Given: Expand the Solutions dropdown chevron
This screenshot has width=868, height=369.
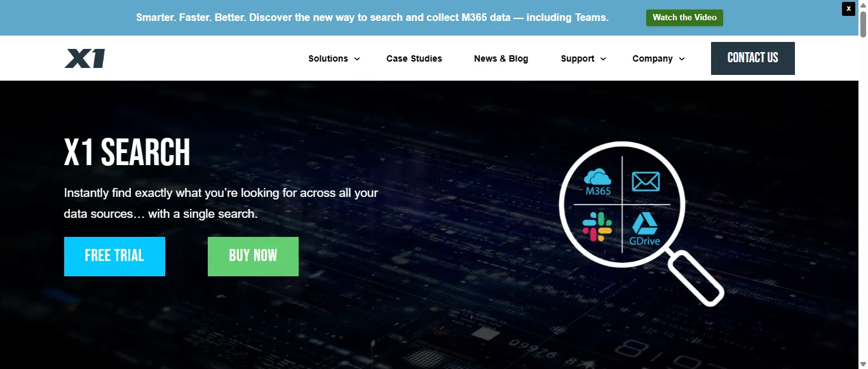Looking at the screenshot, I should pos(357,59).
